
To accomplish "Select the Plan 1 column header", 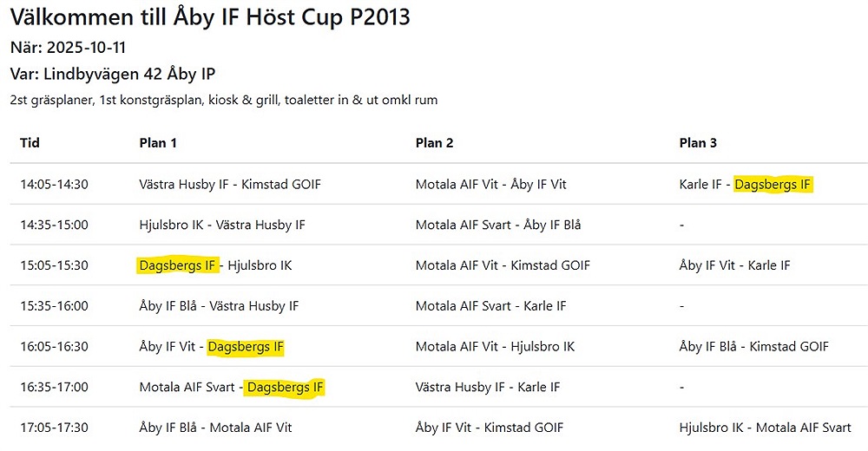I will pos(158,143).
